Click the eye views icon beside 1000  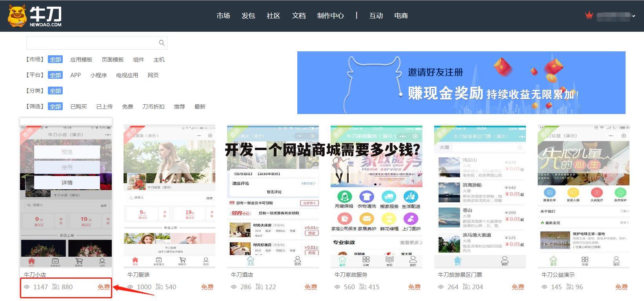[x=130, y=287]
